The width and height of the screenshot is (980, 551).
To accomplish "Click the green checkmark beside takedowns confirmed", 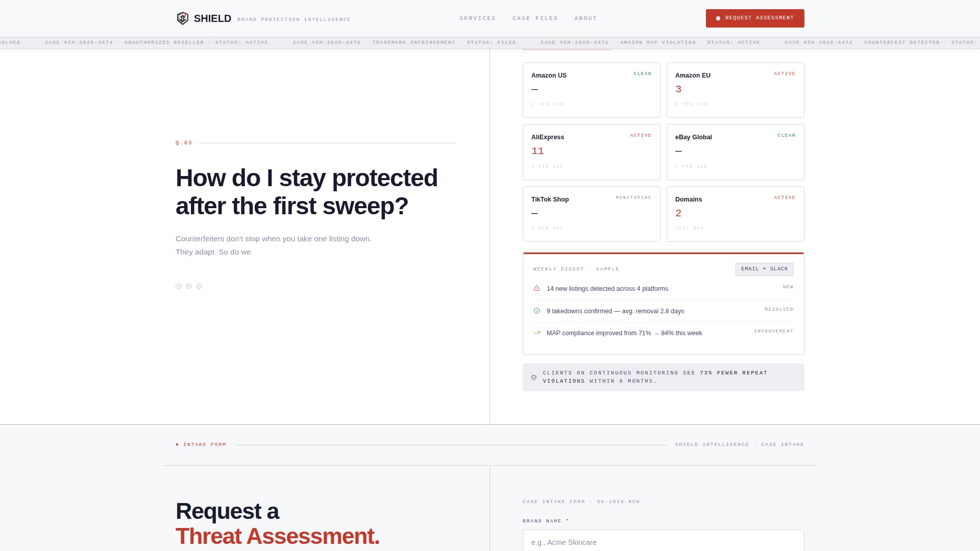I will pyautogui.click(x=536, y=311).
